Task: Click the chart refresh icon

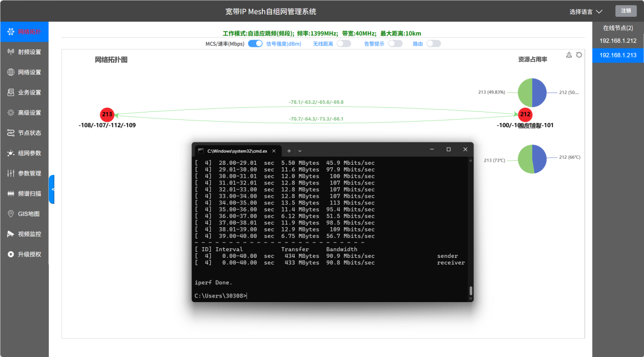Action: (x=579, y=55)
